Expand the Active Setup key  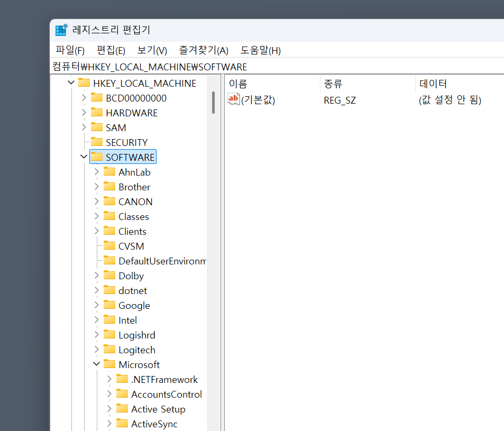point(109,409)
